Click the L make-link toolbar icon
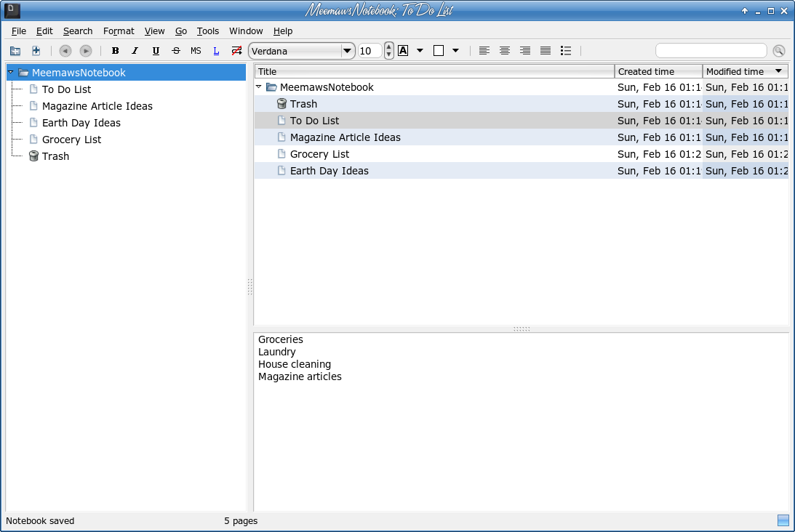The height and width of the screenshot is (532, 795). pyautogui.click(x=216, y=51)
